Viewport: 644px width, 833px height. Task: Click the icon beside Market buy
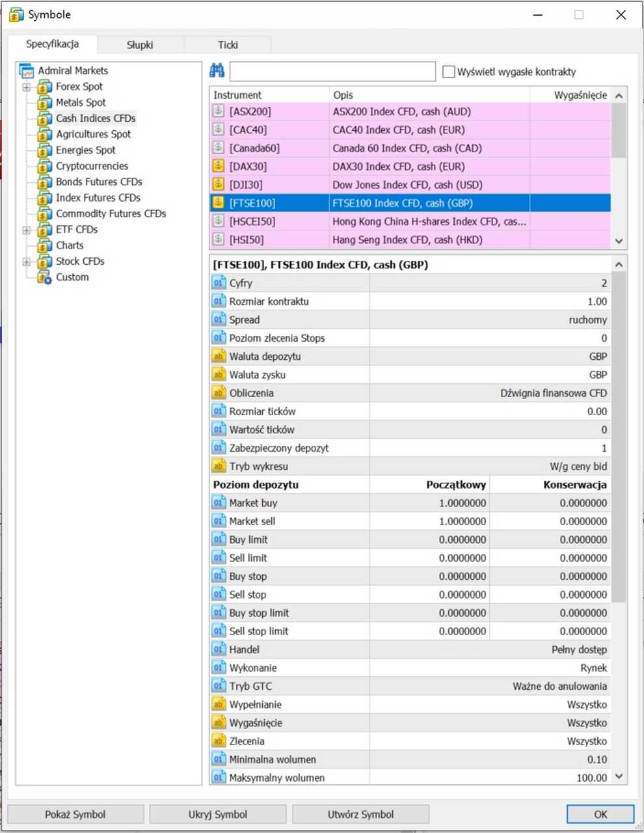pyautogui.click(x=219, y=503)
